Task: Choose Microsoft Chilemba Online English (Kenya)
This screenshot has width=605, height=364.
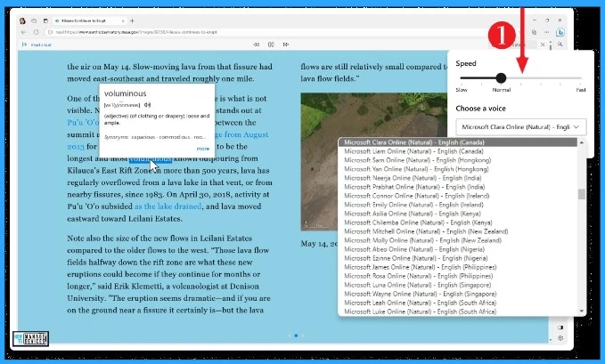Action: (x=458, y=222)
